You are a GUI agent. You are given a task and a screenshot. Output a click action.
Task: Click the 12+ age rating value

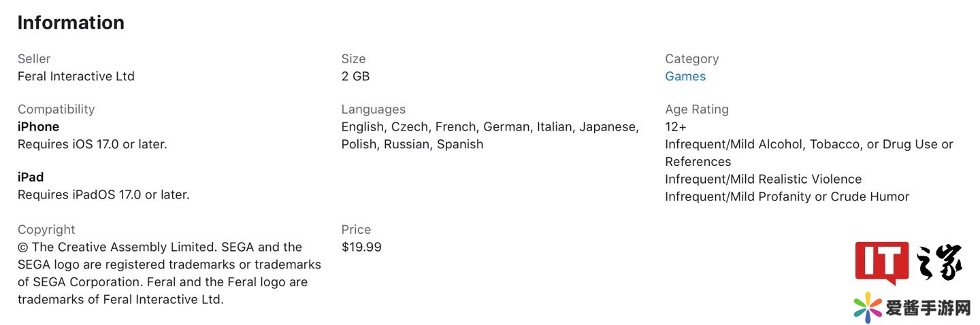[x=676, y=126]
